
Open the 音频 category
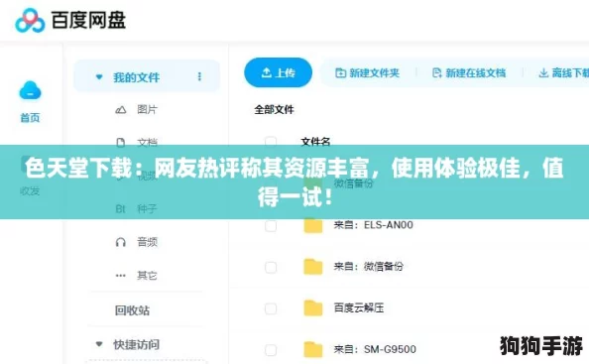coord(147,242)
